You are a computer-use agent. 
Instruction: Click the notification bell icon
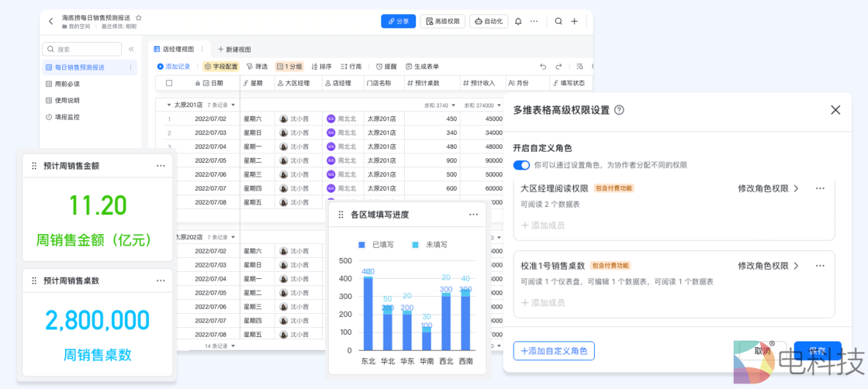[x=518, y=22]
